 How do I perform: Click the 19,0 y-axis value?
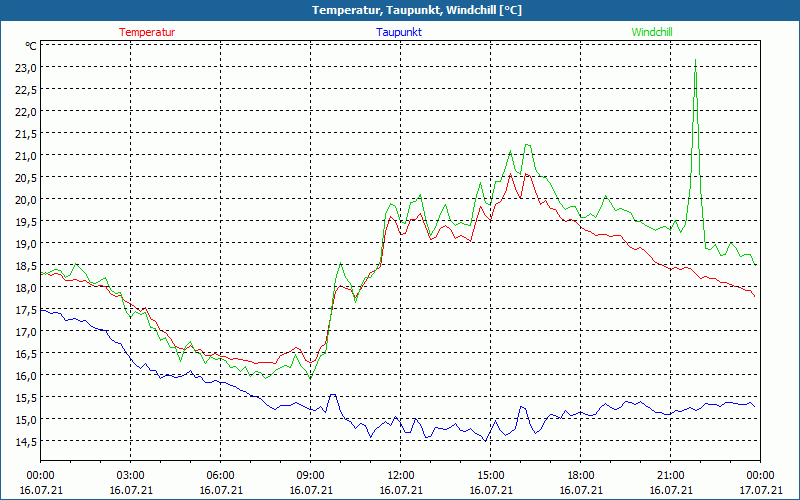26,243
